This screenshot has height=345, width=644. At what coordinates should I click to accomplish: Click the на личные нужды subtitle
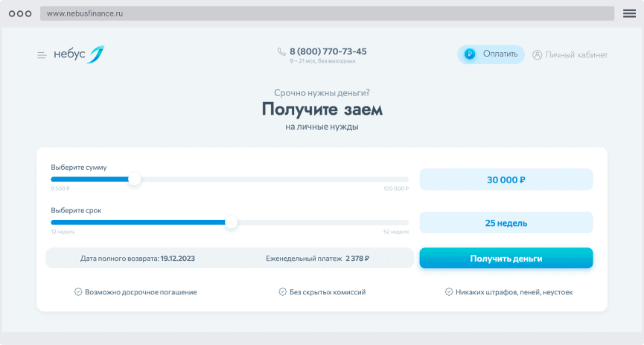click(x=322, y=127)
